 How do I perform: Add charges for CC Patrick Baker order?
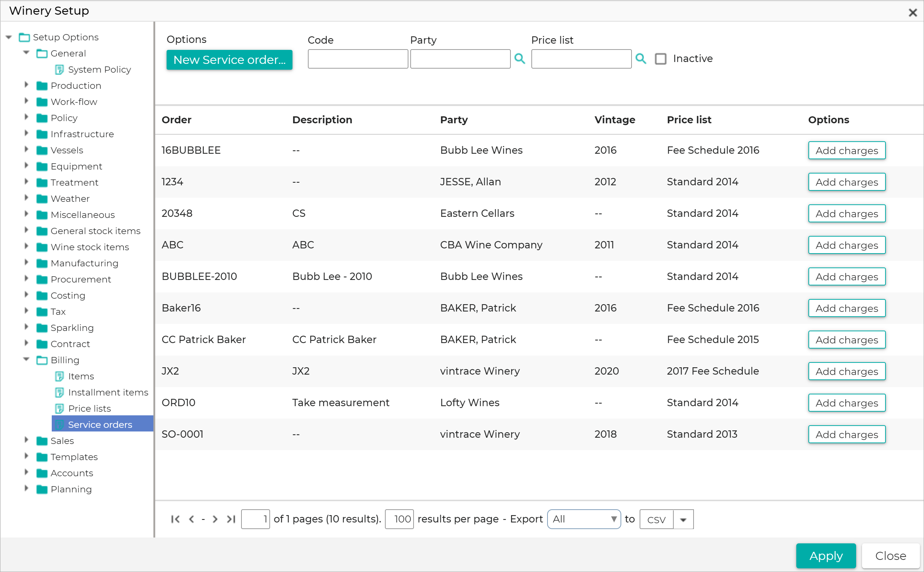[847, 340]
